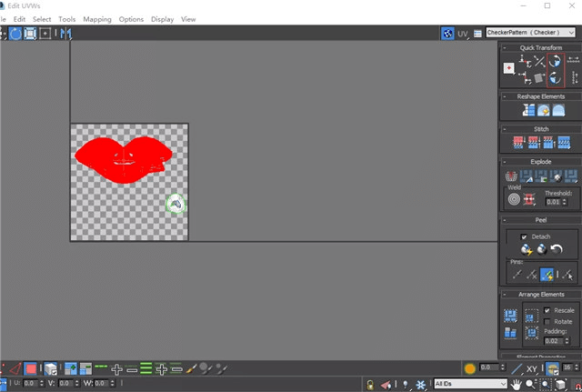Open the Display menu
The image size is (582, 392).
click(x=162, y=19)
